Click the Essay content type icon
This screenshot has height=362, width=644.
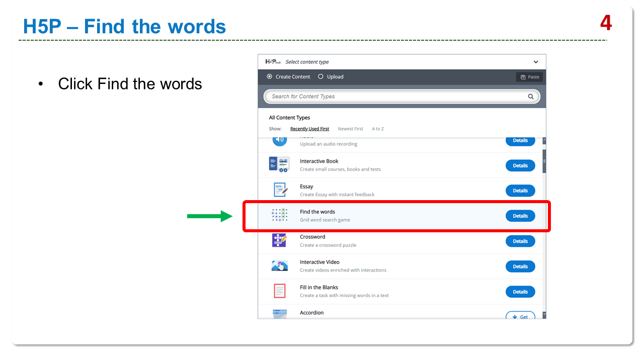[x=279, y=190]
